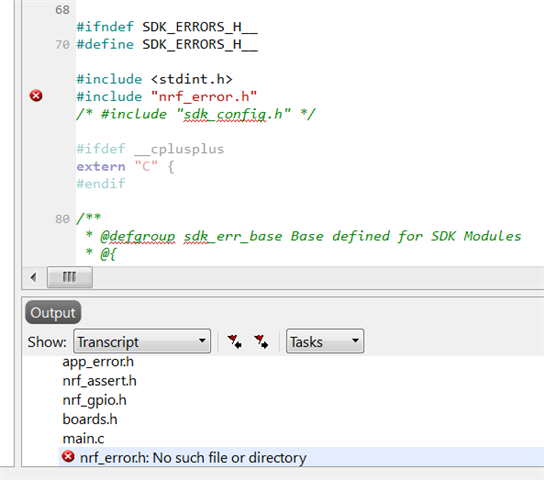Click the error icon beside nrf_error.h message
This screenshot has width=544, height=480.
[x=68, y=456]
